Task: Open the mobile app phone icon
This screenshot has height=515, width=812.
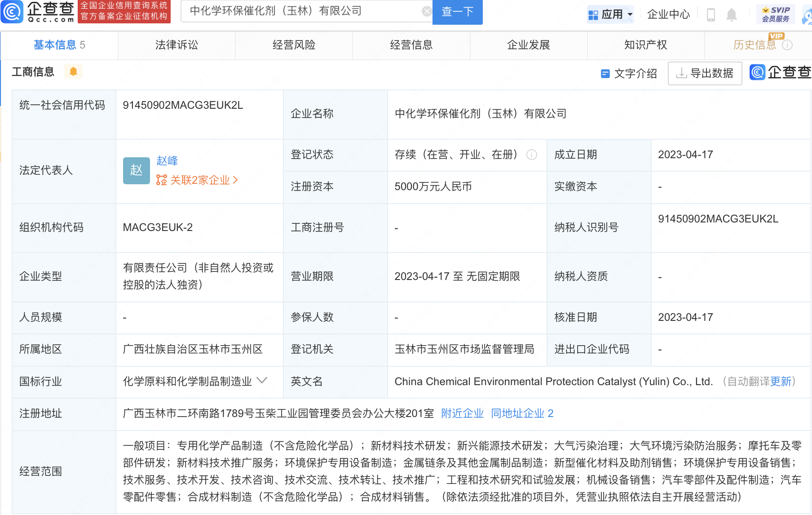Action: [x=710, y=14]
